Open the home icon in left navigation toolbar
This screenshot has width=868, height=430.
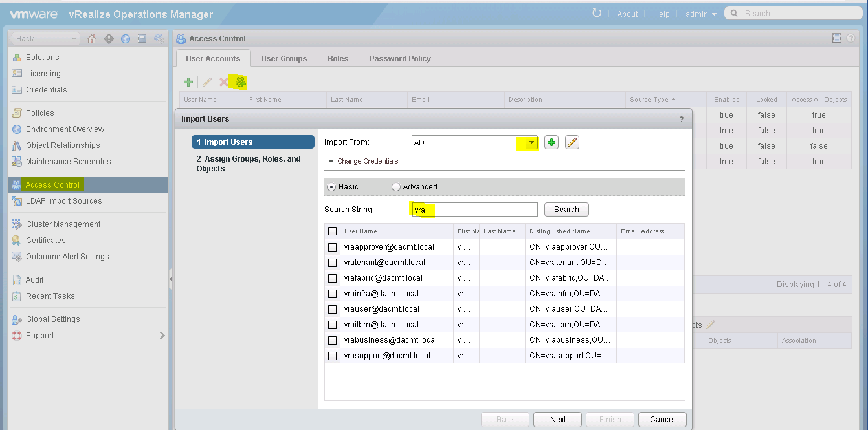(91, 39)
